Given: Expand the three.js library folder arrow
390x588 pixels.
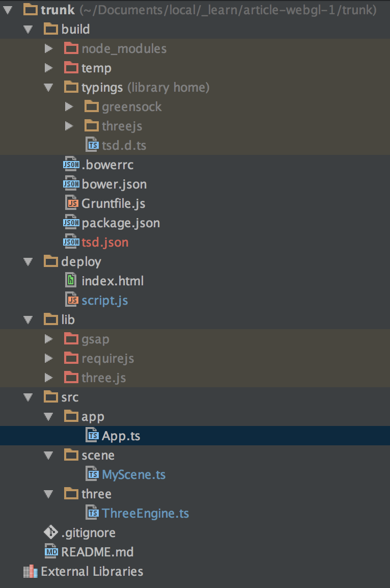Looking at the screenshot, I should (x=49, y=378).
